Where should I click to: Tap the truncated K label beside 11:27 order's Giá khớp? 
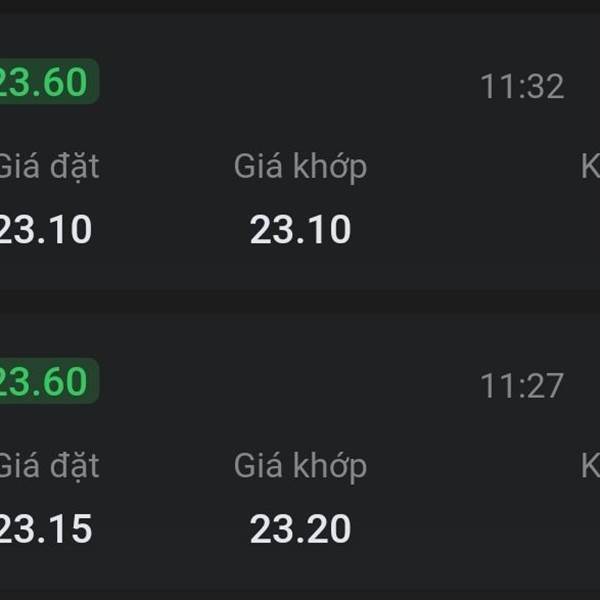pos(590,466)
